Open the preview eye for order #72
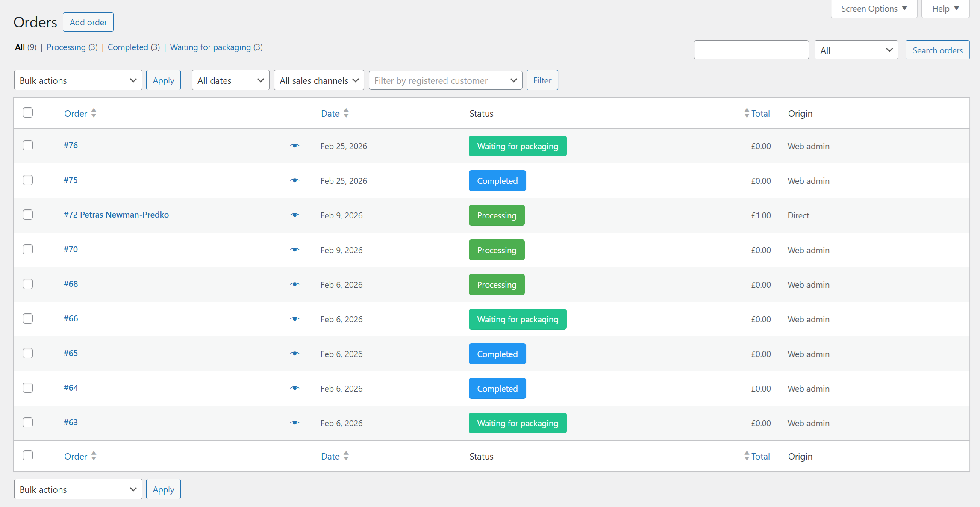This screenshot has width=980, height=507. (x=295, y=215)
